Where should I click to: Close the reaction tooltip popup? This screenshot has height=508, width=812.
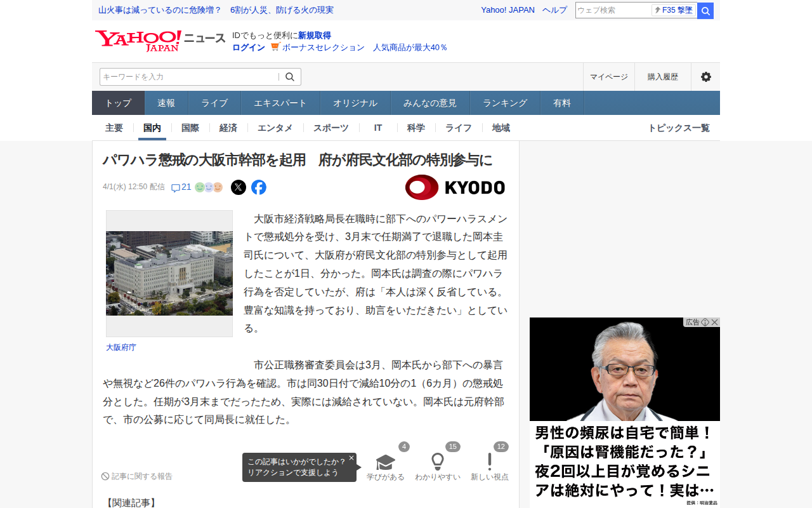(351, 458)
